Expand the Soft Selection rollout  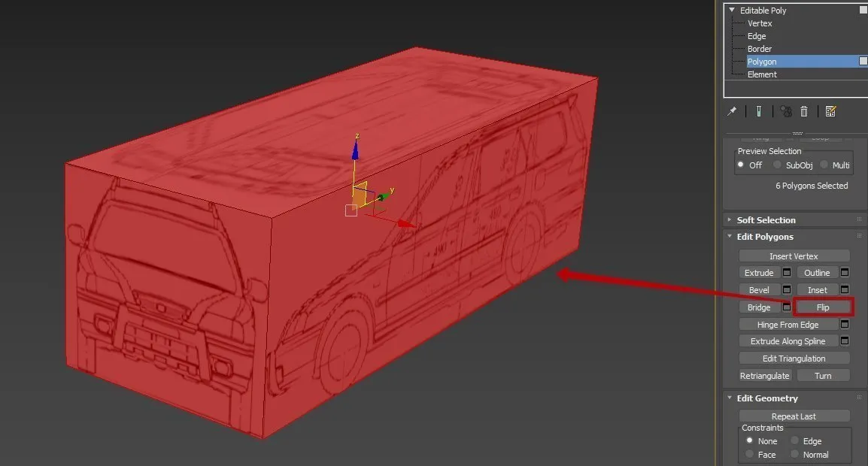tap(766, 220)
